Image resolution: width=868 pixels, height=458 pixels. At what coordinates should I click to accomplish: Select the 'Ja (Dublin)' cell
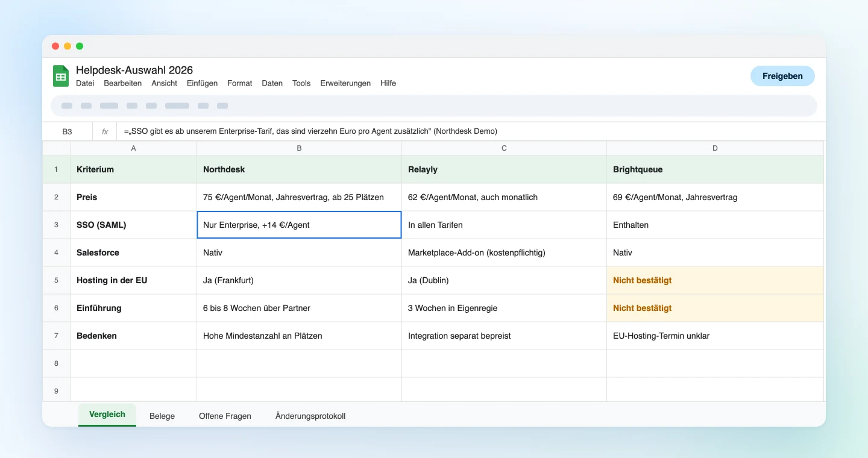point(505,280)
